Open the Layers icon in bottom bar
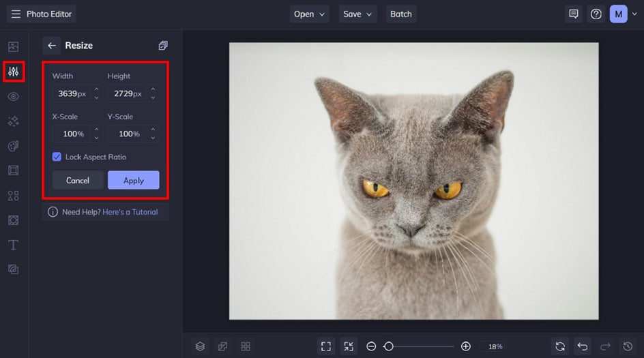The width and height of the screenshot is (644, 358). click(x=200, y=346)
